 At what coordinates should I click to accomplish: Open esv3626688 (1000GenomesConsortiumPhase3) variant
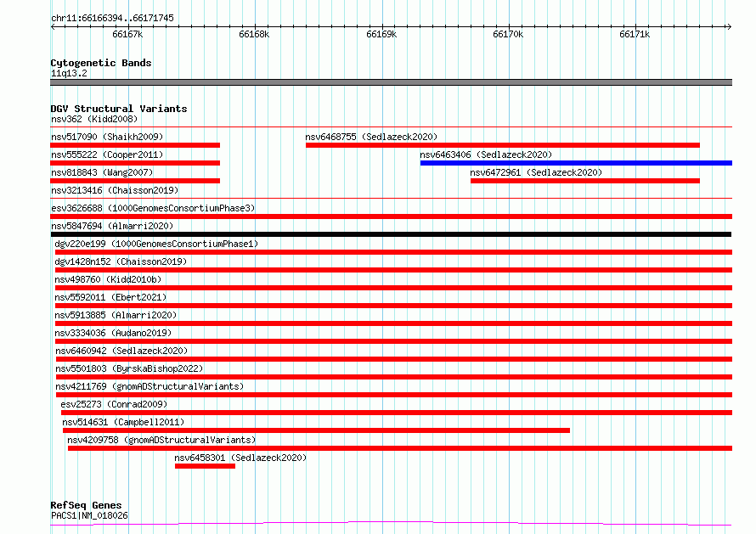[153, 208]
